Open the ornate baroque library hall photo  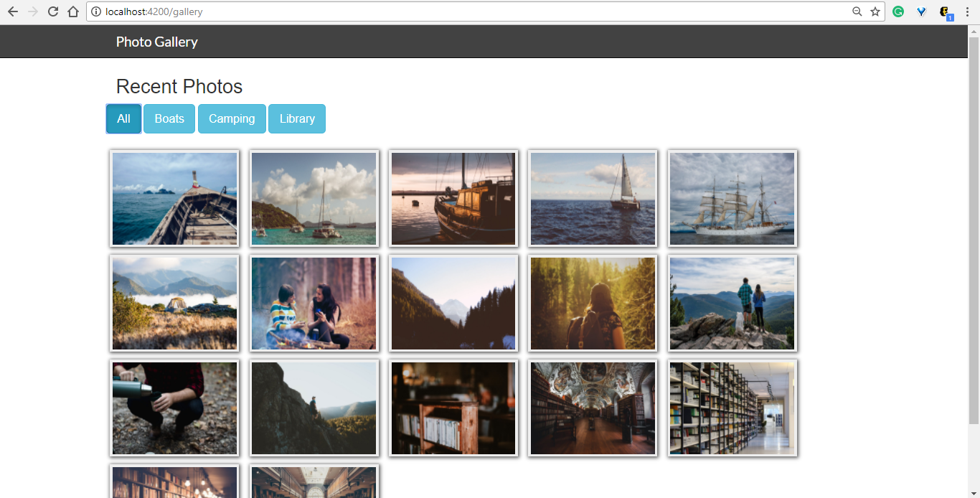coord(593,408)
